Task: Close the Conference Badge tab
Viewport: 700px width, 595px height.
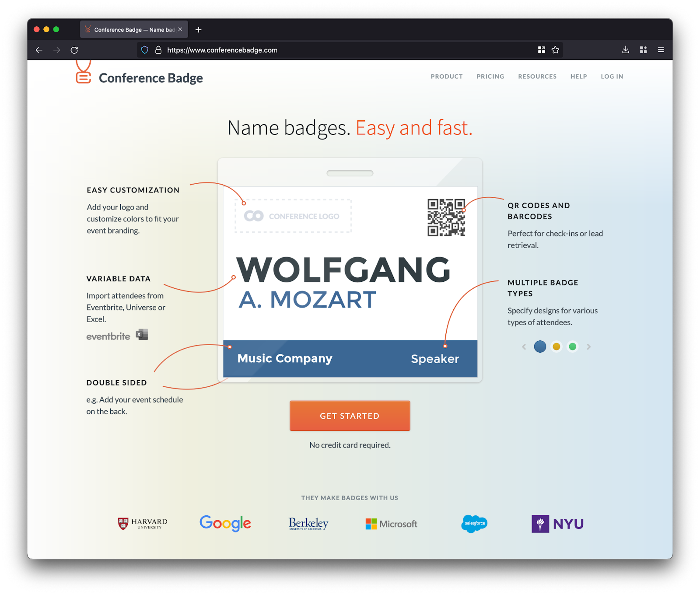Action: 180,29
